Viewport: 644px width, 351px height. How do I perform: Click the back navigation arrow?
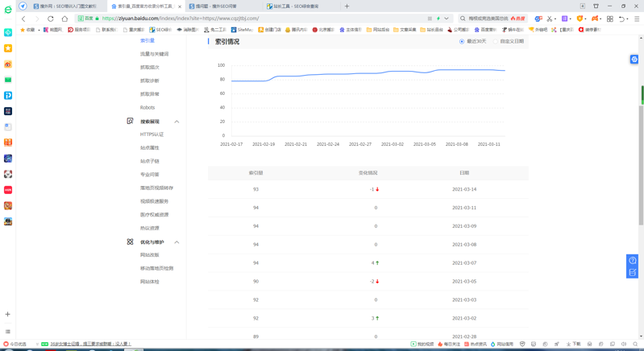pos(23,19)
